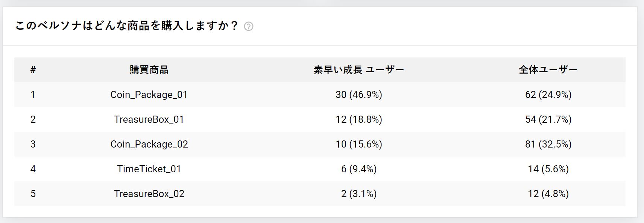The image size is (644, 223).
Task: Select the TreasureBox_02 product name
Action: click(x=149, y=194)
